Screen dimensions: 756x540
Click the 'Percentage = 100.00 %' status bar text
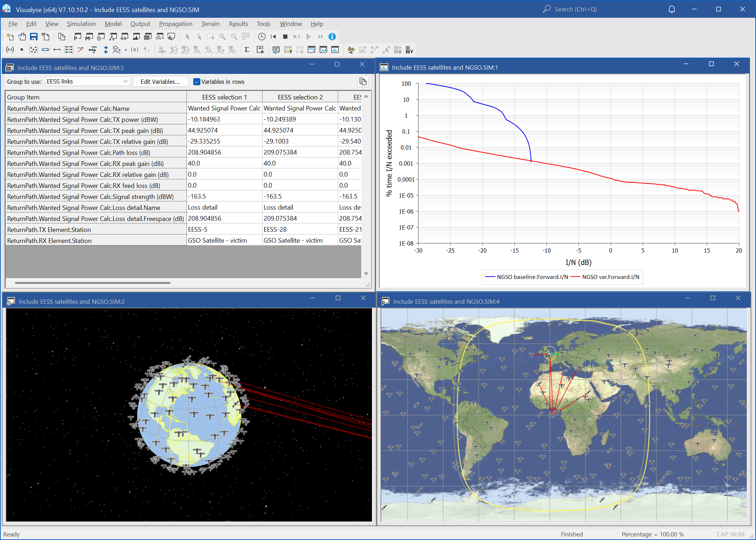pyautogui.click(x=653, y=534)
